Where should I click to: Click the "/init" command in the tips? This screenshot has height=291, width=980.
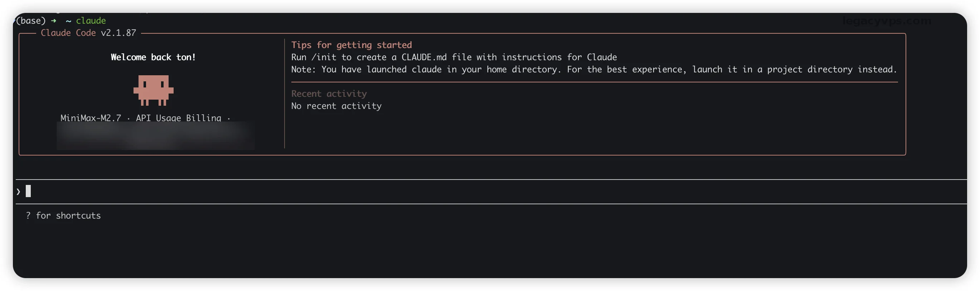[324, 57]
